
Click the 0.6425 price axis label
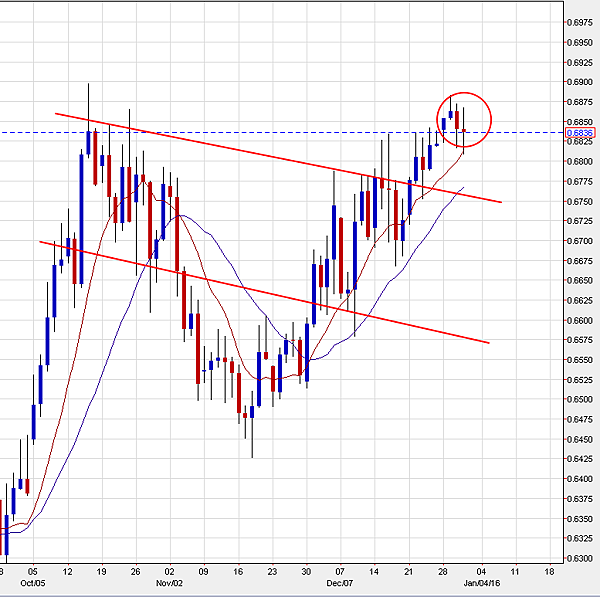[580, 459]
